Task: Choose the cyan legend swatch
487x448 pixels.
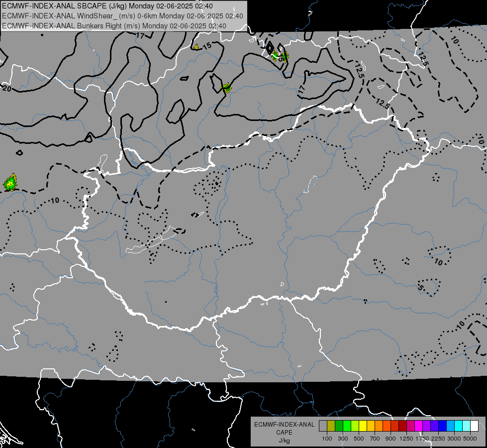Action: 459,426
